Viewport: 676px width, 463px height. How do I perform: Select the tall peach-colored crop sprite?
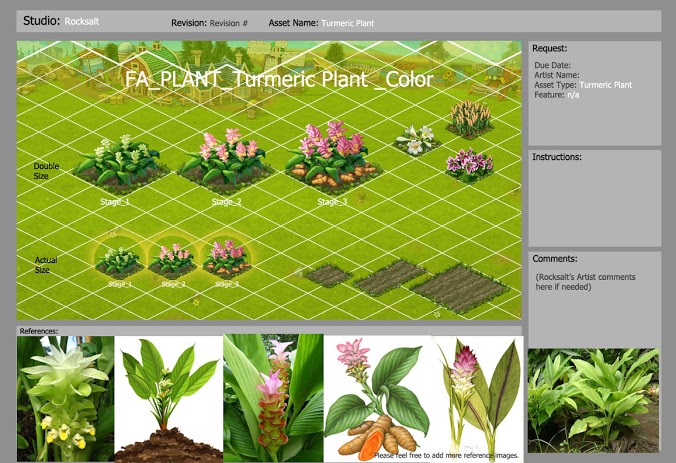click(x=468, y=117)
